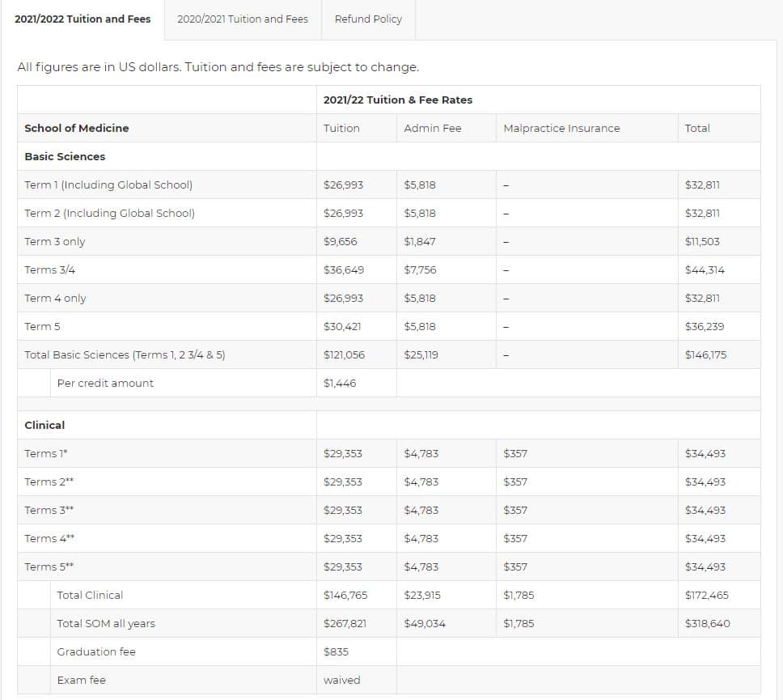Select the Terms 1* clinical row label
Viewport: 783px width, 700px height.
click(46, 454)
